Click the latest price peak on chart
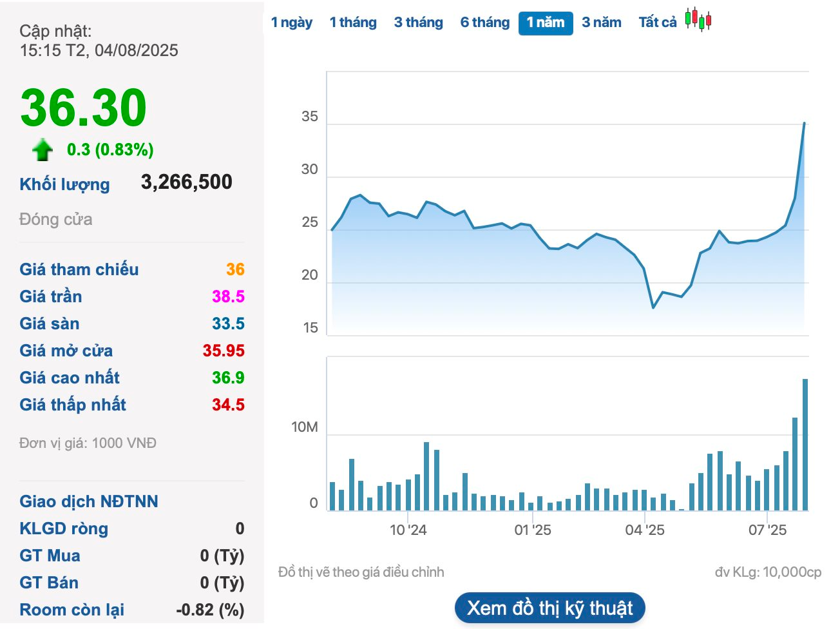The image size is (840, 629). 804,123
